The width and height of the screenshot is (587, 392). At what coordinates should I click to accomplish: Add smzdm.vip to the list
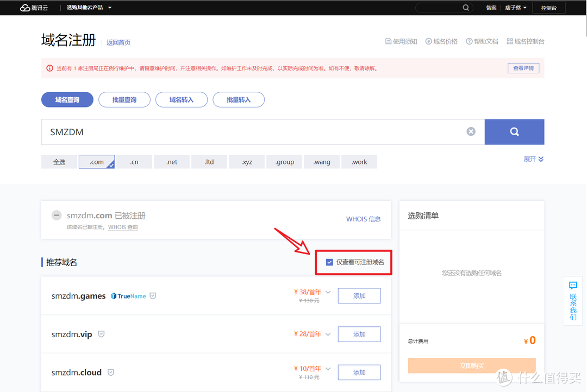359,334
